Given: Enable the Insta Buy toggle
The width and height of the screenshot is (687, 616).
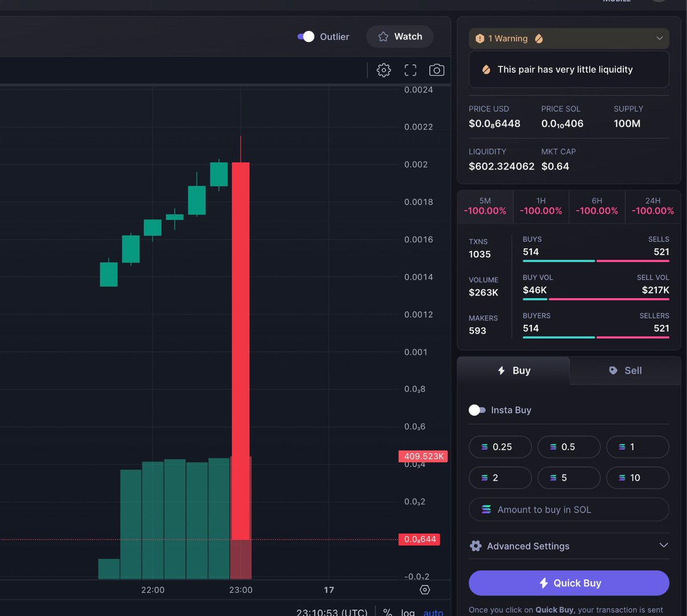Looking at the screenshot, I should 477,410.
